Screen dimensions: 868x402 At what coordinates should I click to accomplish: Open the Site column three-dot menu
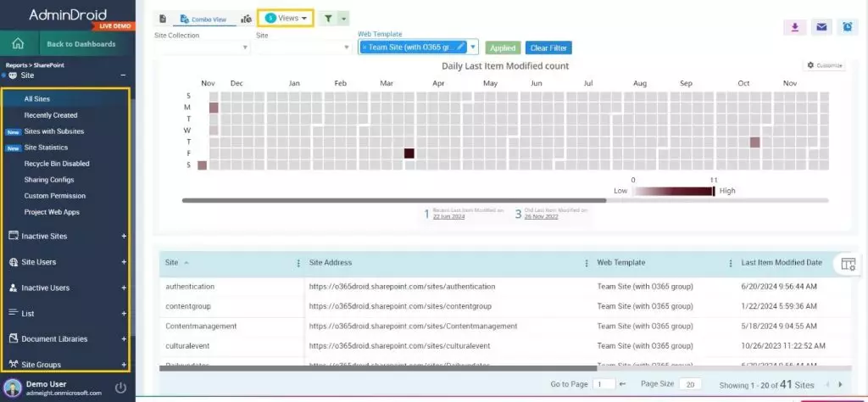[298, 263]
